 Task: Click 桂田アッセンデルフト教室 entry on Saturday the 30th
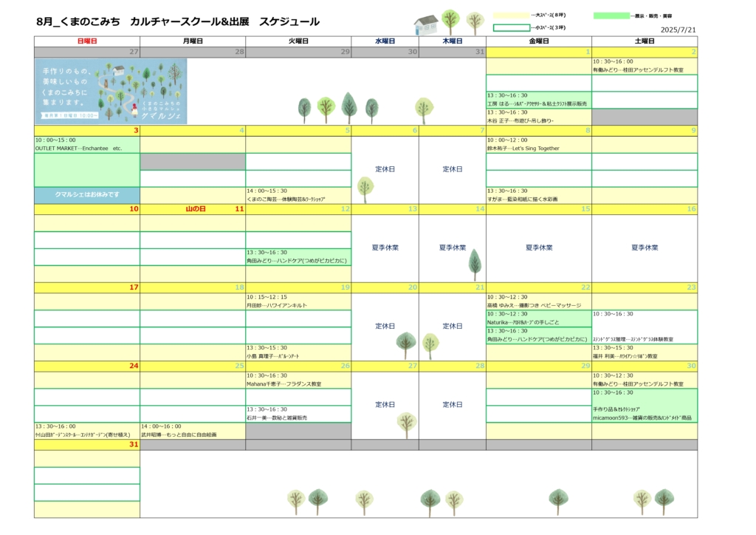click(639, 384)
